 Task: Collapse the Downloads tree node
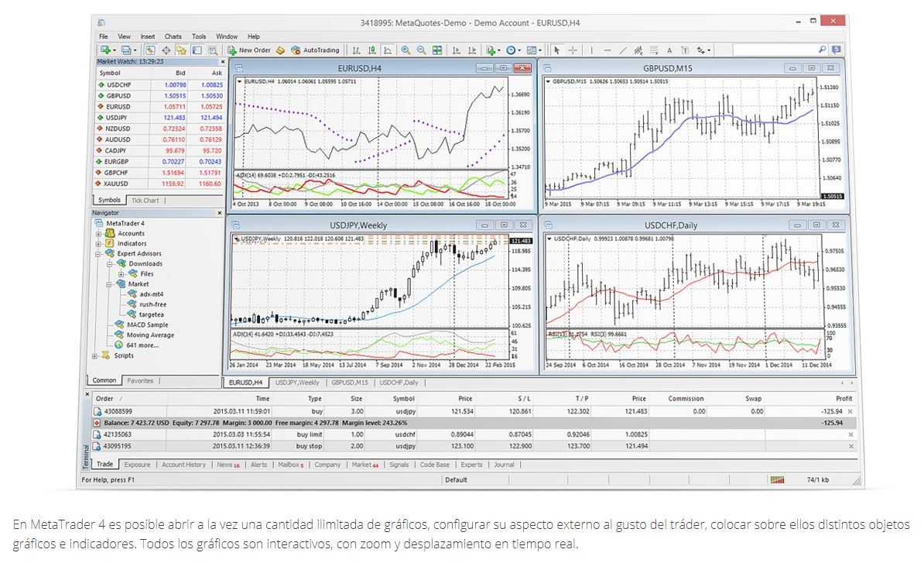pyautogui.click(x=110, y=264)
